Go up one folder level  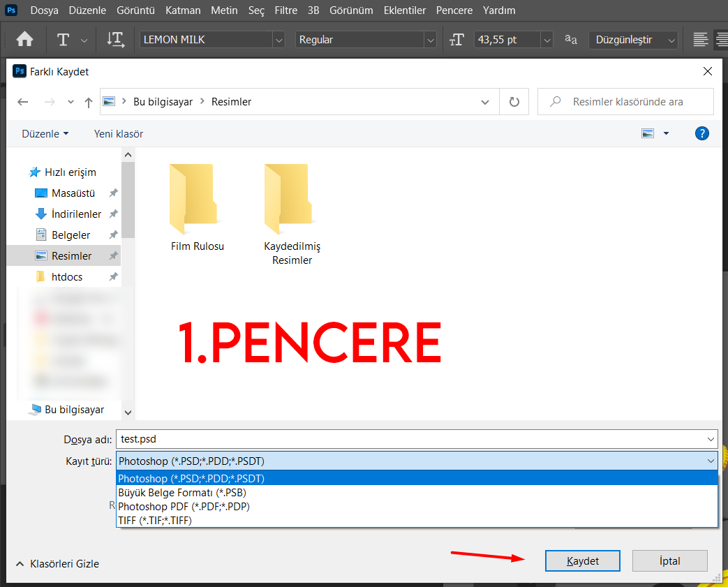(x=88, y=102)
